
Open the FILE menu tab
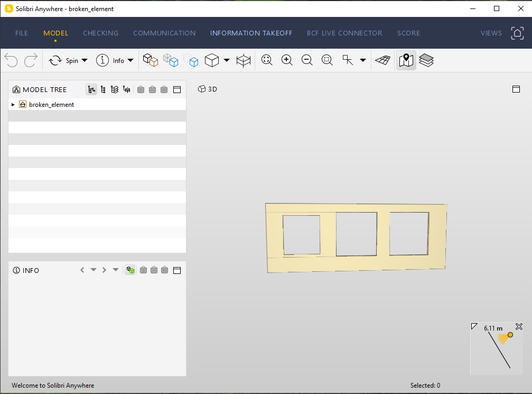point(22,33)
